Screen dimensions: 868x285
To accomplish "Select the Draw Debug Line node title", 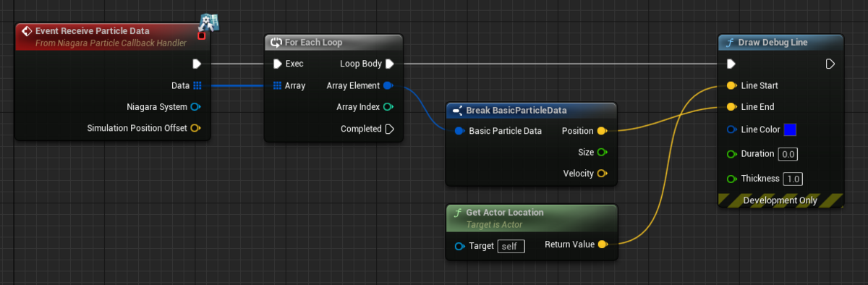I will [773, 43].
